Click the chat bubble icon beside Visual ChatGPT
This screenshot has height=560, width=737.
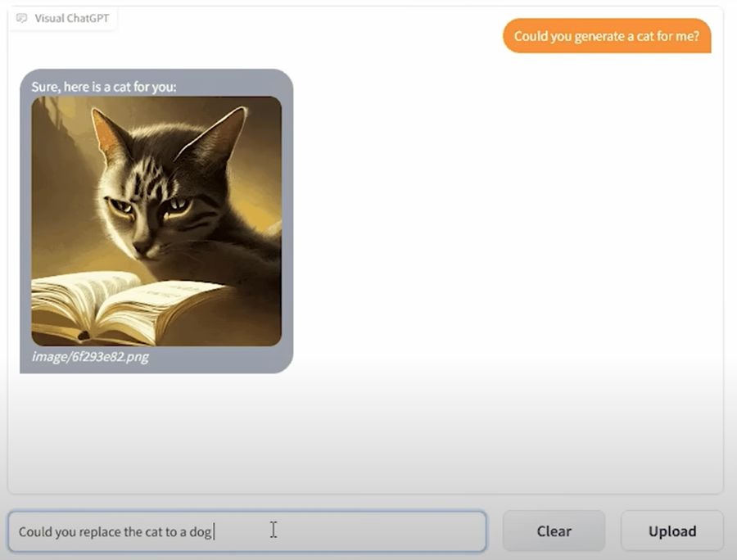coord(21,18)
